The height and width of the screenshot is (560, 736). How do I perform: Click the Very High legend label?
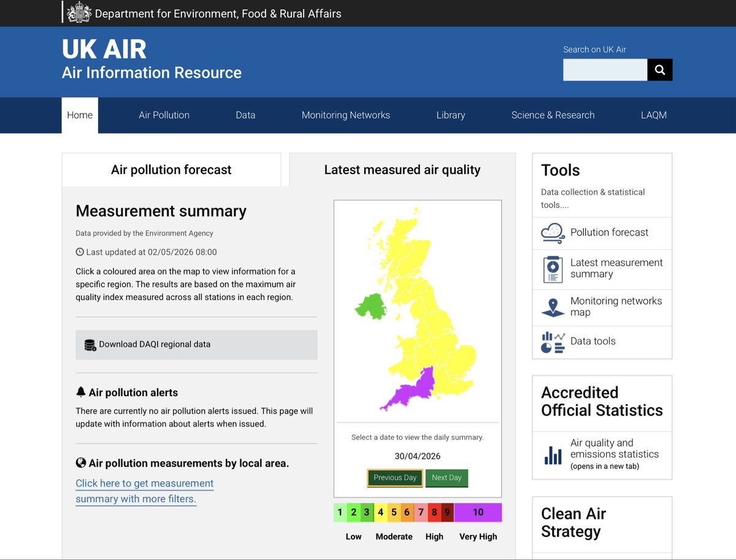[x=478, y=537]
